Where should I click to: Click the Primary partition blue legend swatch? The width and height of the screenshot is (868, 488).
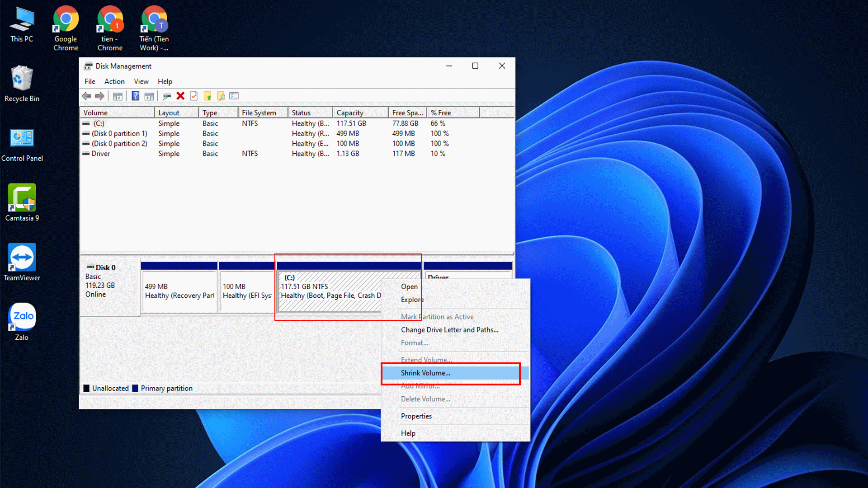(135, 389)
